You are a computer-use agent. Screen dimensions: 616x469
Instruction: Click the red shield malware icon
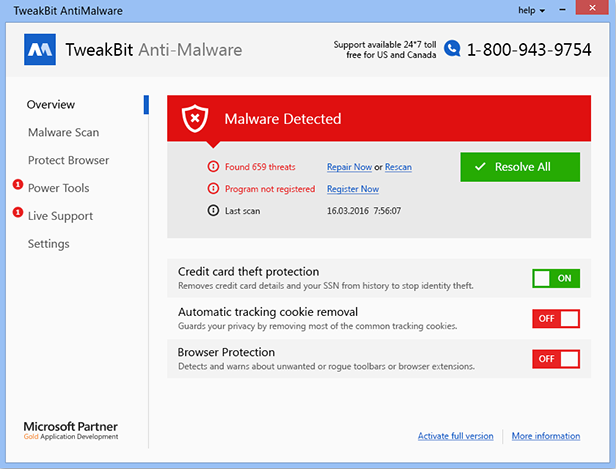pos(195,118)
